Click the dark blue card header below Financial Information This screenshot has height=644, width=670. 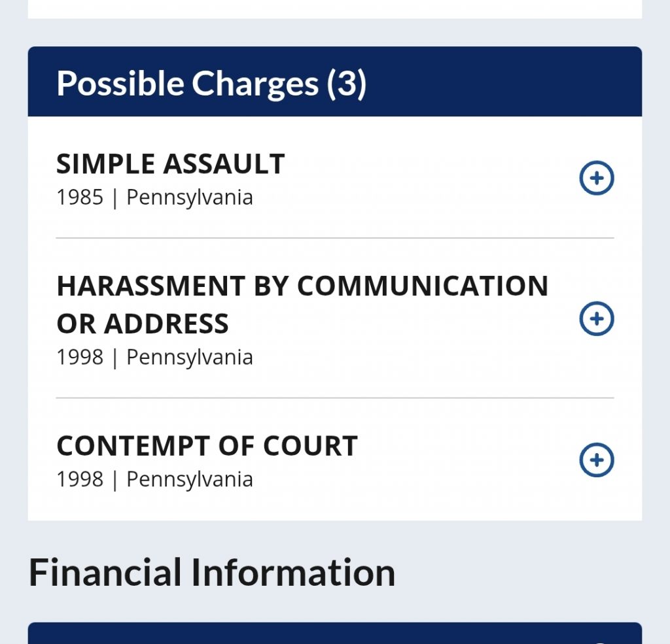click(334, 633)
